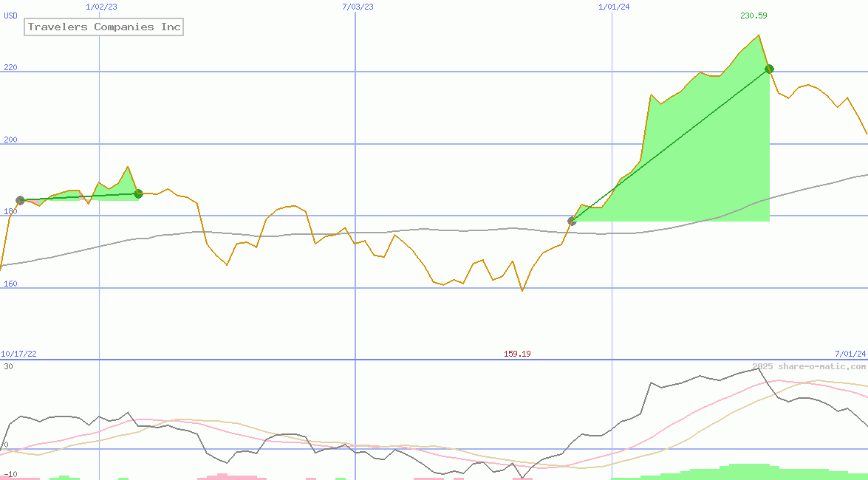This screenshot has width=868, height=480.
Task: Click the -10 oscillator axis label
Action: pos(10,473)
